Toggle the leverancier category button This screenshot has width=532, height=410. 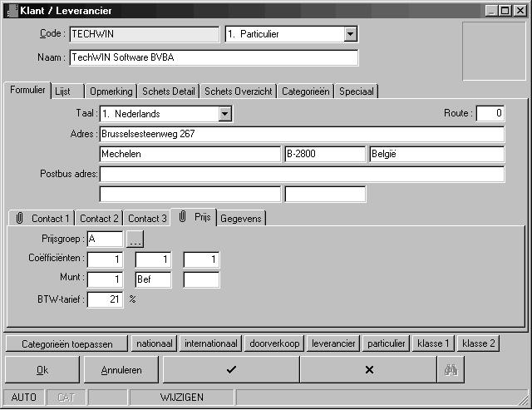click(333, 343)
